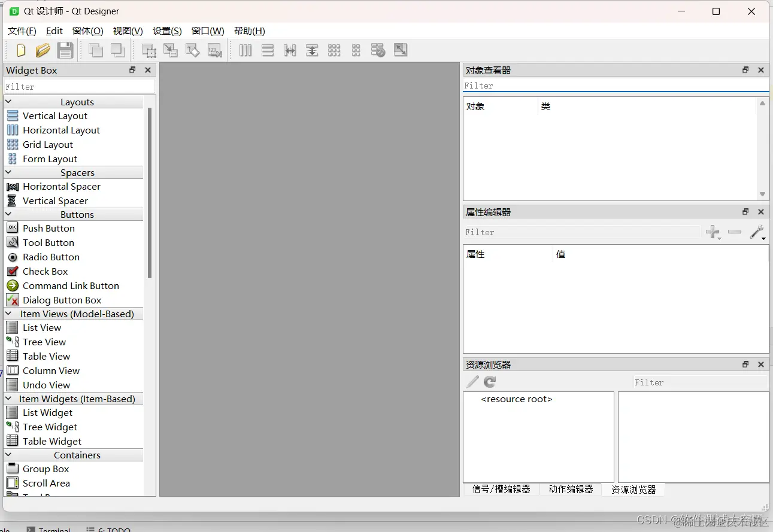Apply Lay Out in a Grid icon

click(334, 50)
